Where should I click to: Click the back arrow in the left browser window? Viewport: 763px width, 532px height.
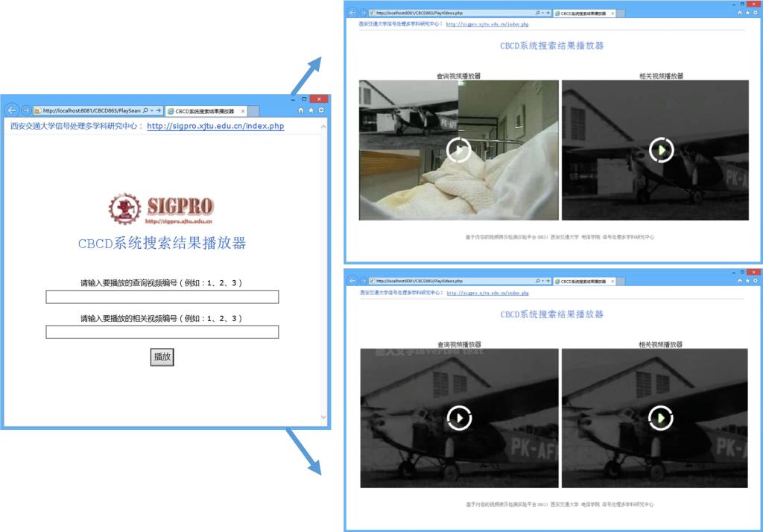(x=11, y=110)
